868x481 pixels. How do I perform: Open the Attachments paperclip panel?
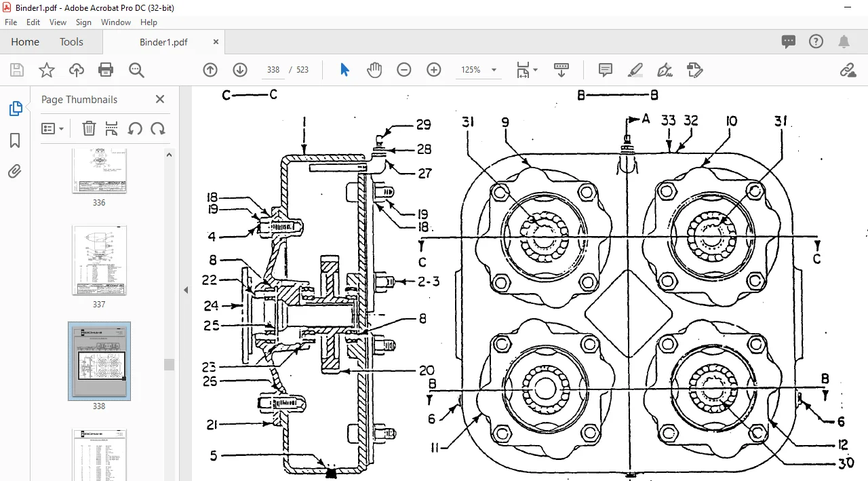(15, 172)
